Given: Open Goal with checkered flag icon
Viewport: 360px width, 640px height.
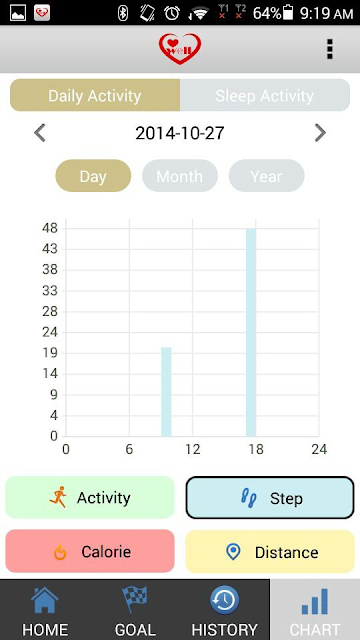Looking at the screenshot, I should 135,599.
